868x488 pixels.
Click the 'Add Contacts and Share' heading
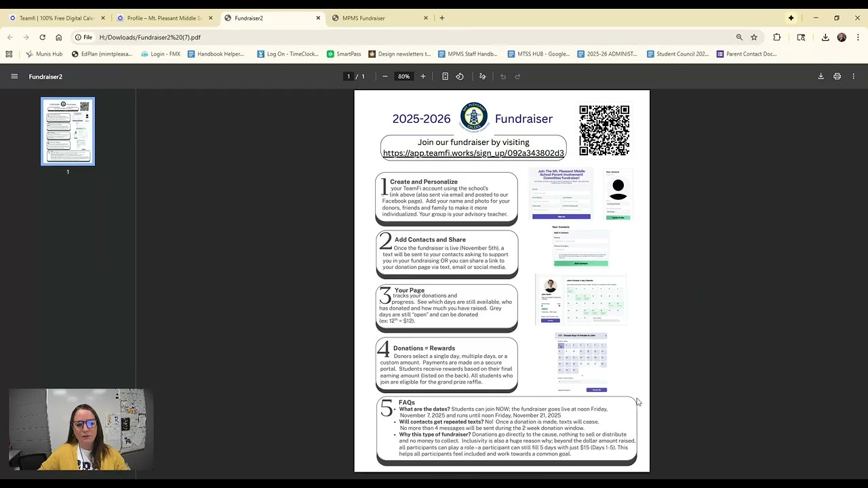point(430,239)
